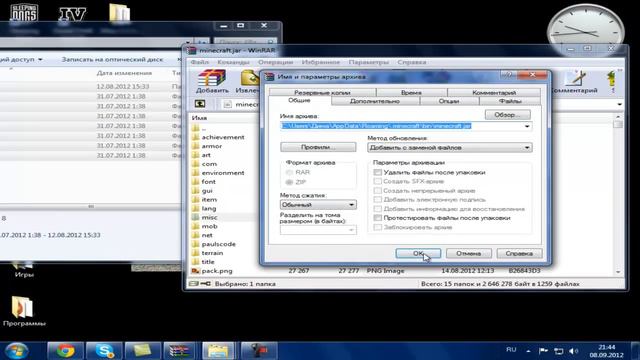Click the network icon in system tray

(559, 351)
